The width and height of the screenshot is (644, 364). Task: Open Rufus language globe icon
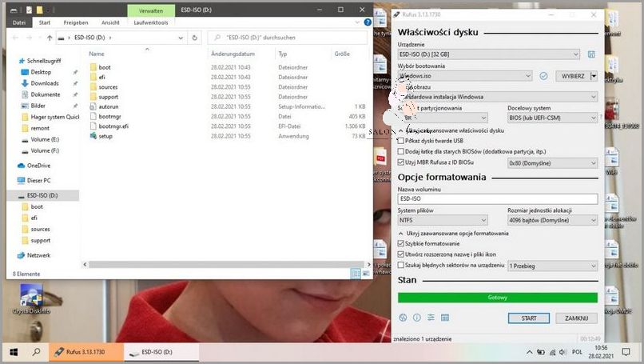[403, 318]
